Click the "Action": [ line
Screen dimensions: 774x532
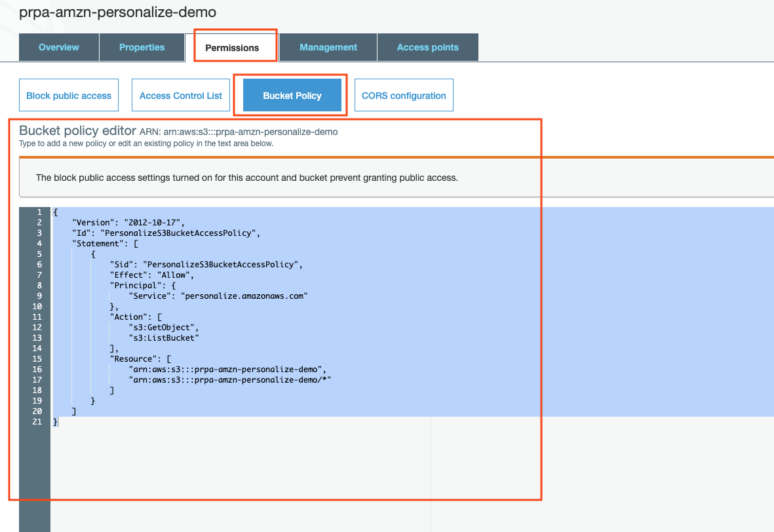point(136,317)
